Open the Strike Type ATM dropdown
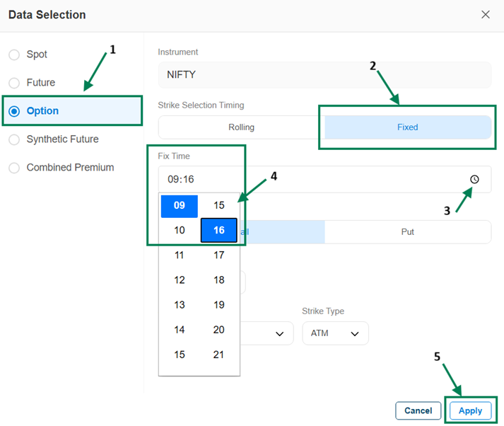 tap(335, 333)
